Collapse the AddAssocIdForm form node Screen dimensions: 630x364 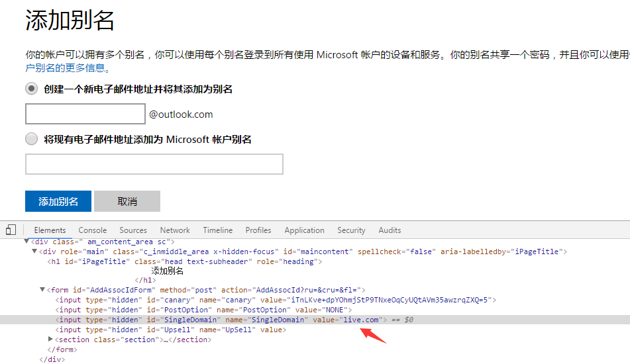[42, 289]
